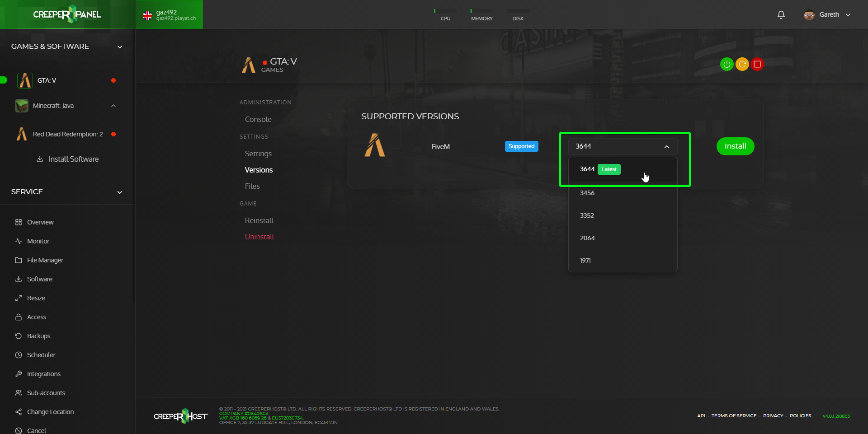This screenshot has width=868, height=434.
Task: Open the API footer link
Action: point(701,415)
